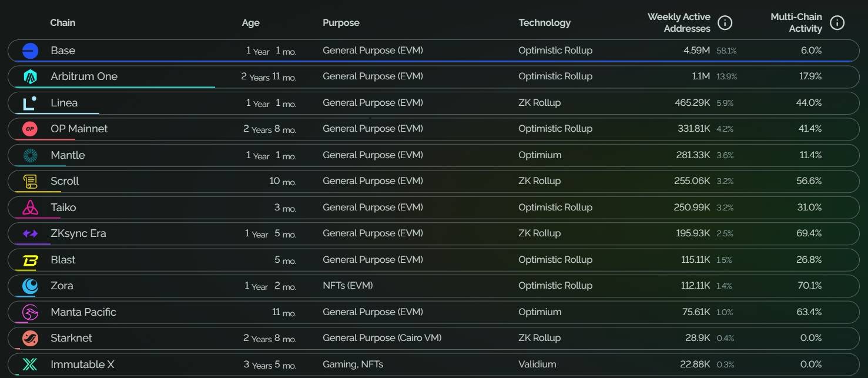Screen dimensions: 868x378
Task: Click the Blast logo icon
Action: point(30,260)
